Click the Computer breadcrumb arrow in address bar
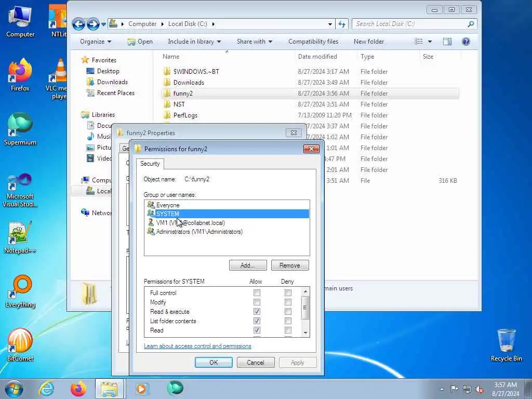Screen dimensions: 532x399 (x=162, y=24)
